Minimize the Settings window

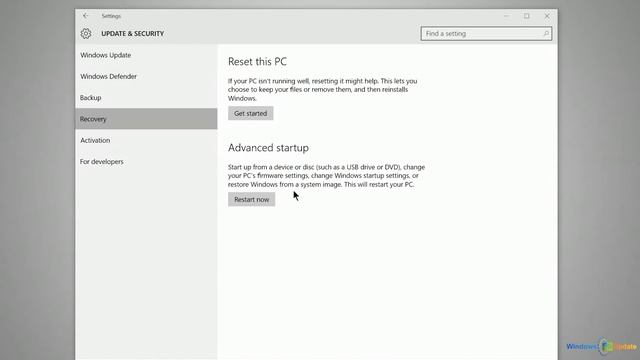[x=506, y=16]
